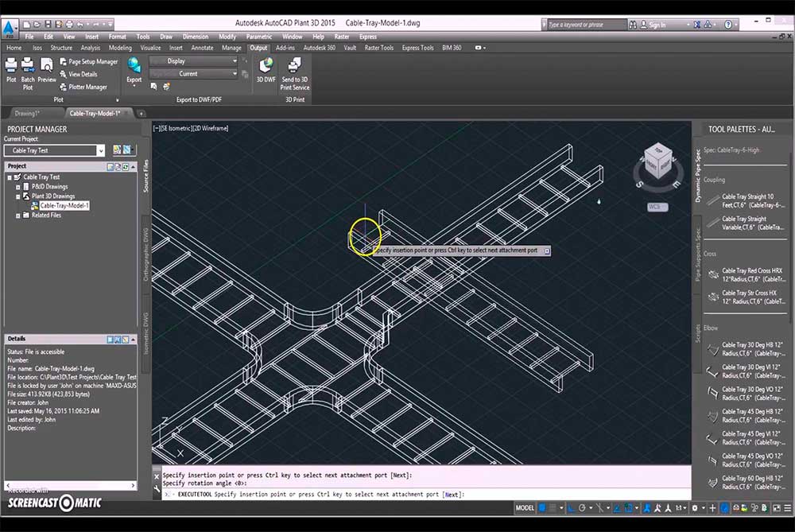Toggle grid display in the status bar

coord(543,507)
